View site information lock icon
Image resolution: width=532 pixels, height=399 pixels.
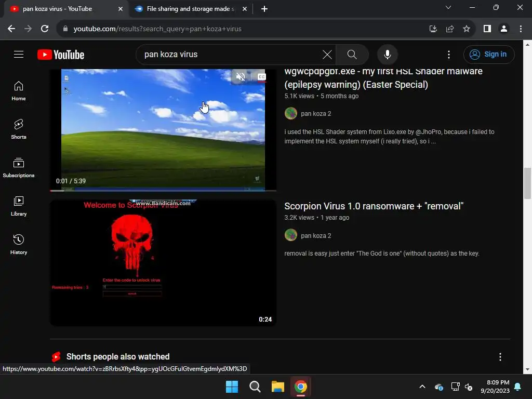pos(65,29)
